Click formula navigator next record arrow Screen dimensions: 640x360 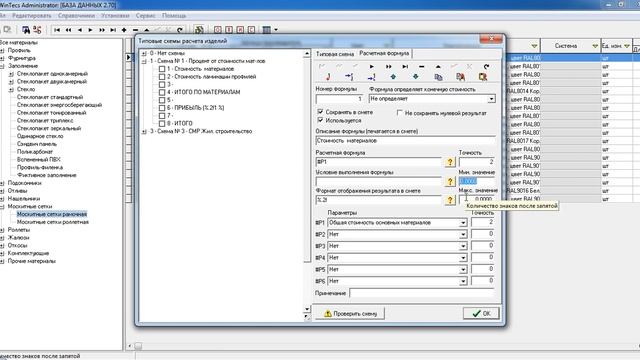(x=372, y=67)
